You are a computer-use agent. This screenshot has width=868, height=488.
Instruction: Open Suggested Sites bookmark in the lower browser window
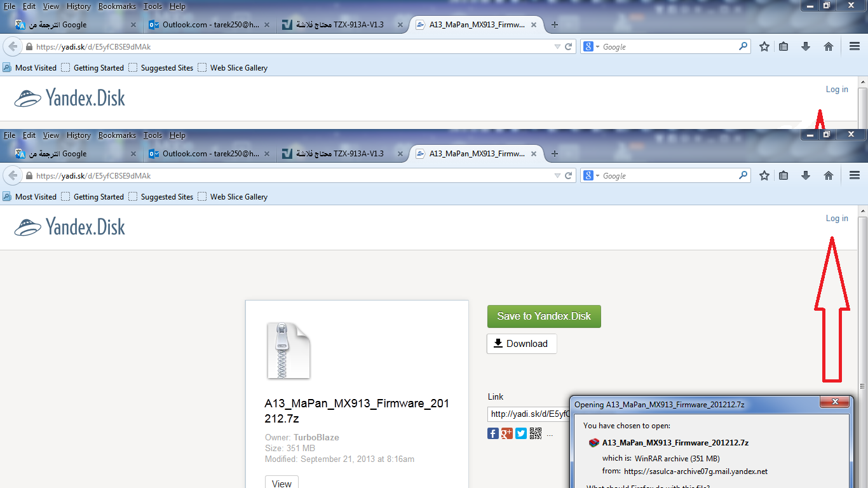click(x=161, y=197)
